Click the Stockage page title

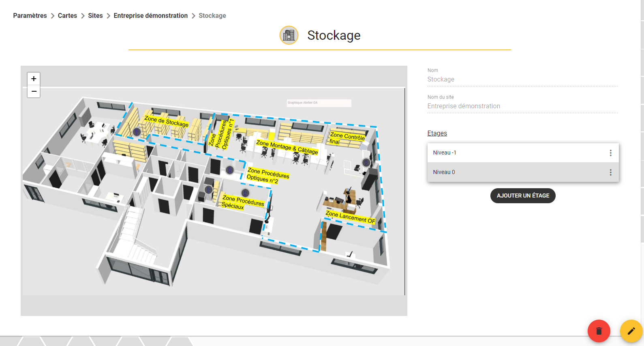coord(334,35)
